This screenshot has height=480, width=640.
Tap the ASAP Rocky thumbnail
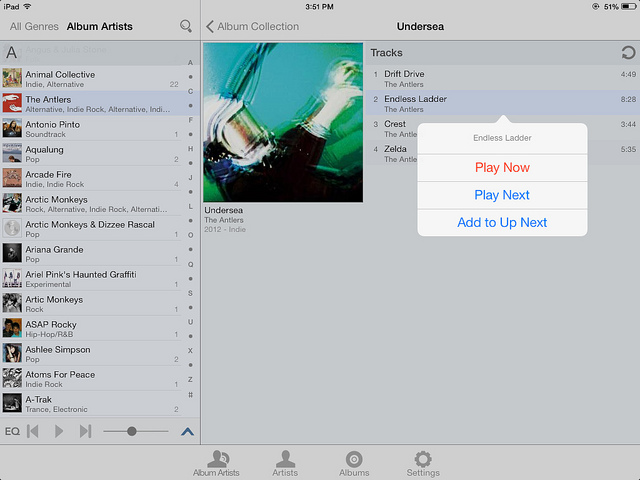point(12,328)
